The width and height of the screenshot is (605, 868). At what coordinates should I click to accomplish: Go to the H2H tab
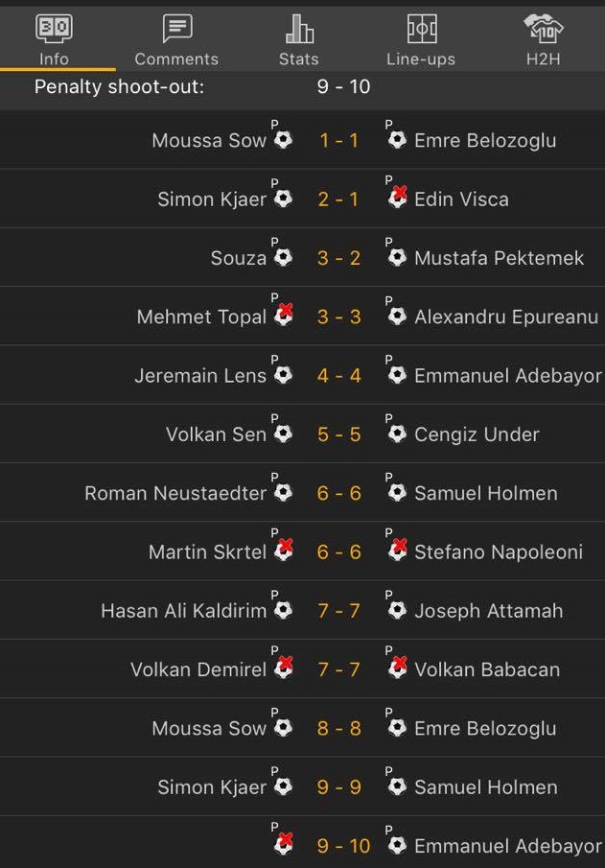543,59
